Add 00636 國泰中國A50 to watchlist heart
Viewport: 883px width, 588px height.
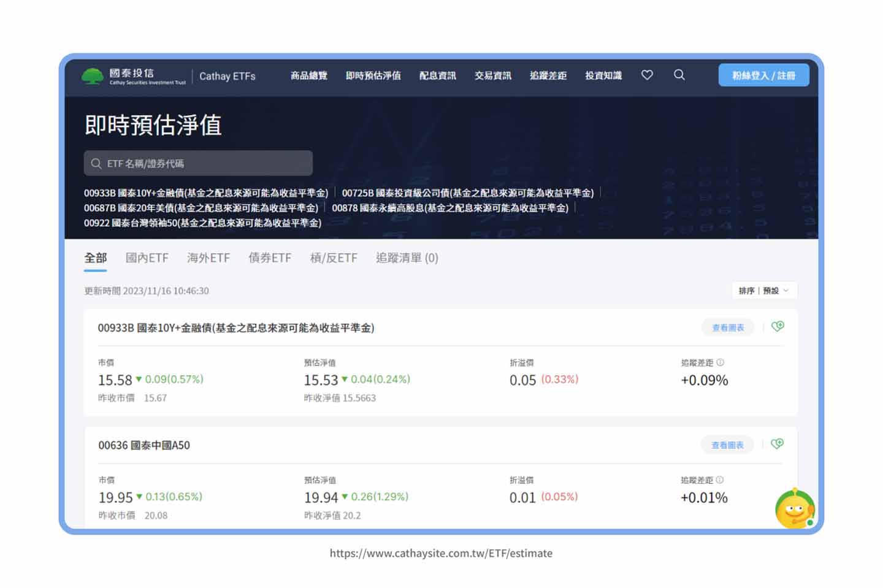777,444
